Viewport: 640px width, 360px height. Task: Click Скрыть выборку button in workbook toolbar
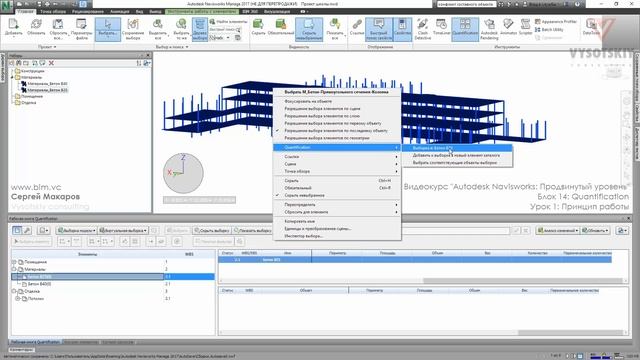coord(212,231)
